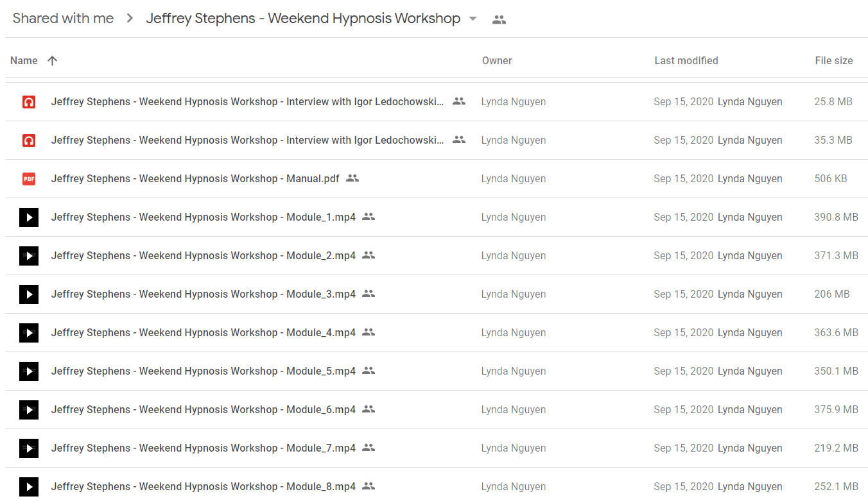Select the Module_7.mp4 file name

coord(204,448)
